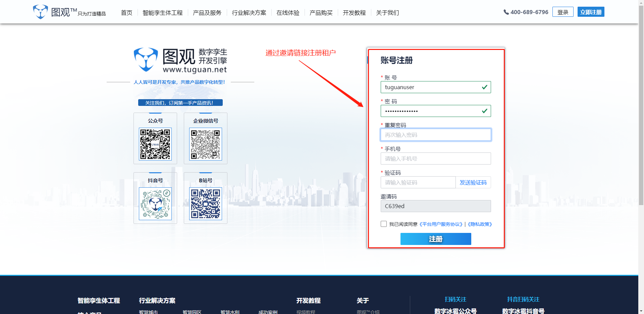
Task: Click the 邀请码 field showing C639ed
Action: point(436,206)
